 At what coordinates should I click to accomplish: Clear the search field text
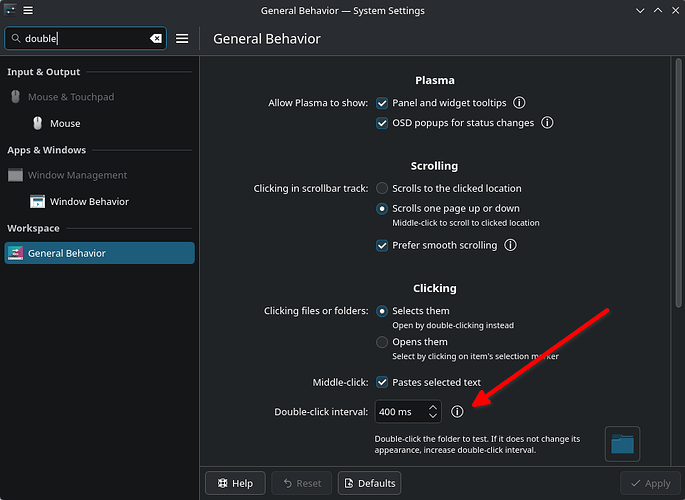coord(156,39)
